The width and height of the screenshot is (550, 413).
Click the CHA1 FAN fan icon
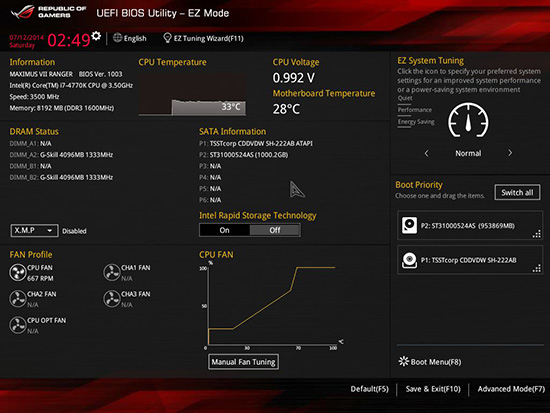(112, 273)
